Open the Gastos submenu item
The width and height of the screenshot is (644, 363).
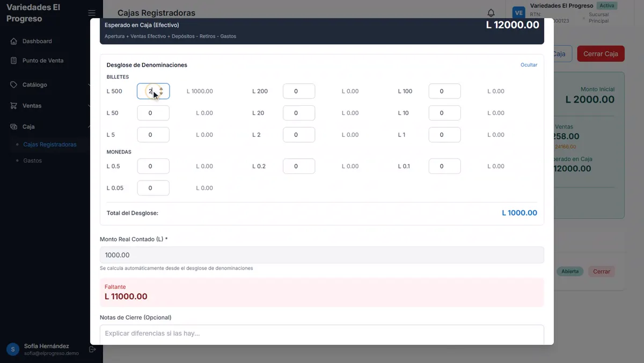[33, 161]
